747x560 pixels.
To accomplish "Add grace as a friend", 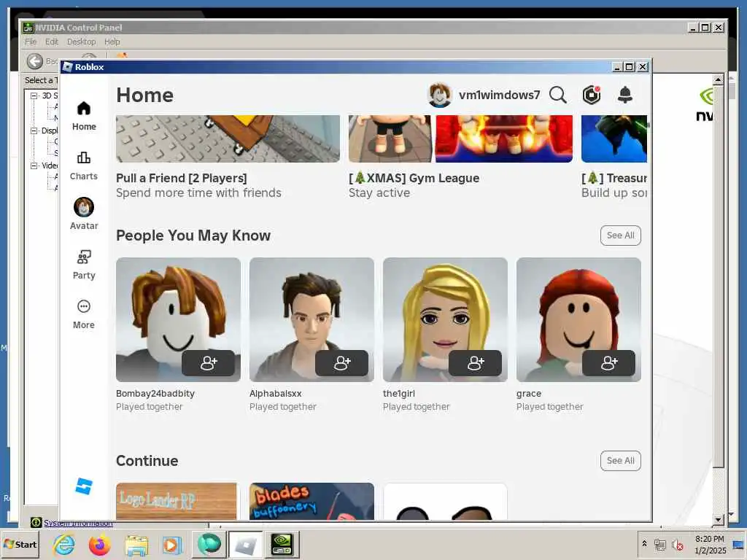I will pos(608,363).
